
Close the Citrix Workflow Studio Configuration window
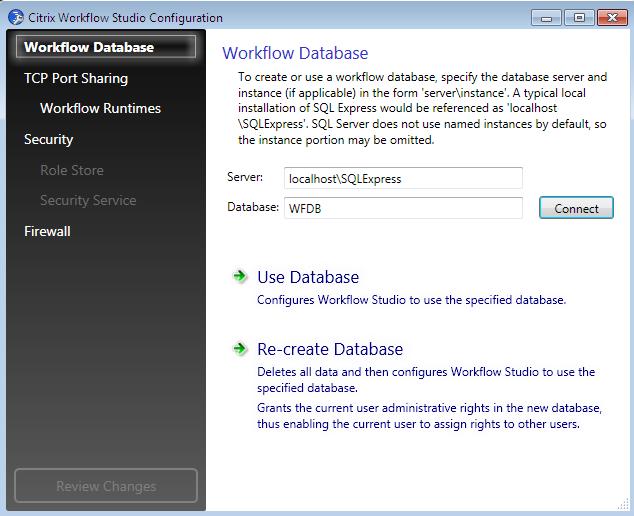click(612, 18)
